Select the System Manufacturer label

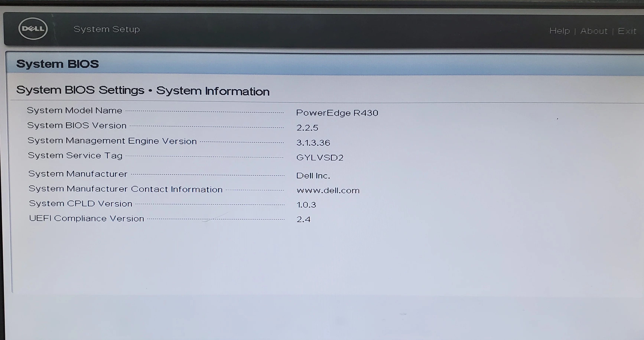(x=78, y=174)
